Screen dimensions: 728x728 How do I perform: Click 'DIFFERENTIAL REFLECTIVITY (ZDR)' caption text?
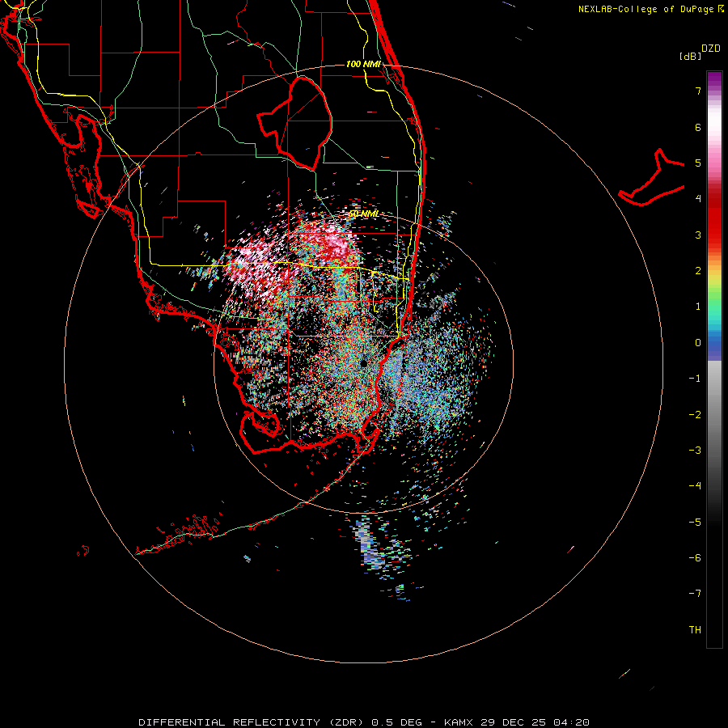[x=252, y=722]
